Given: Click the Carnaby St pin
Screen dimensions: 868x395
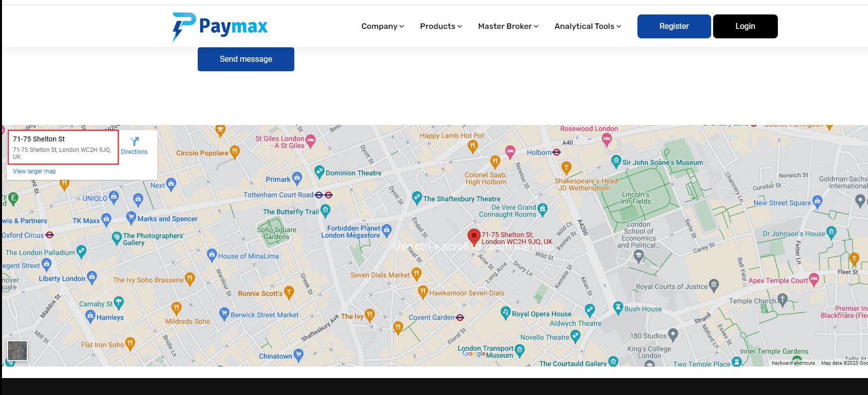Looking at the screenshot, I should coord(119,302).
